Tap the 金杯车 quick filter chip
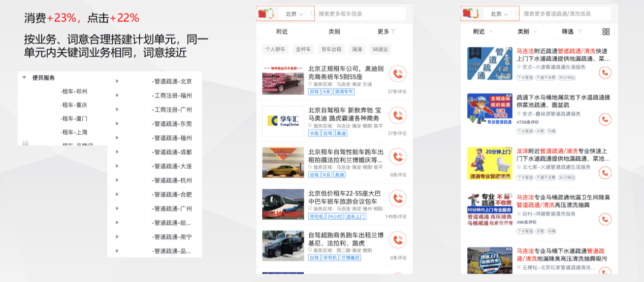 pyautogui.click(x=303, y=49)
